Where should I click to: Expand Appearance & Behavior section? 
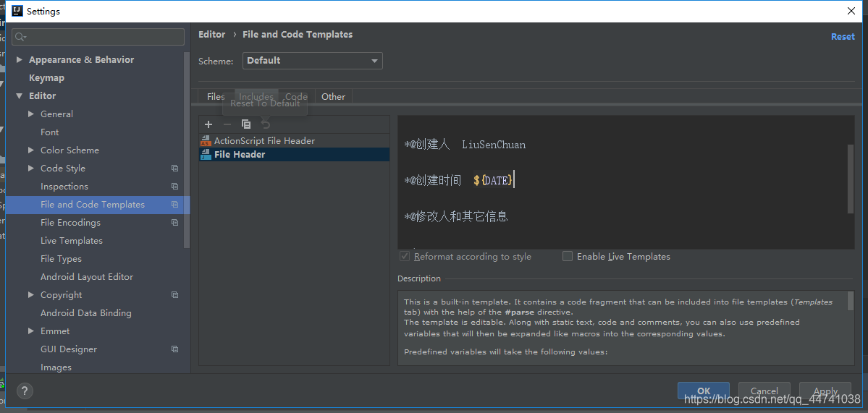[20, 60]
